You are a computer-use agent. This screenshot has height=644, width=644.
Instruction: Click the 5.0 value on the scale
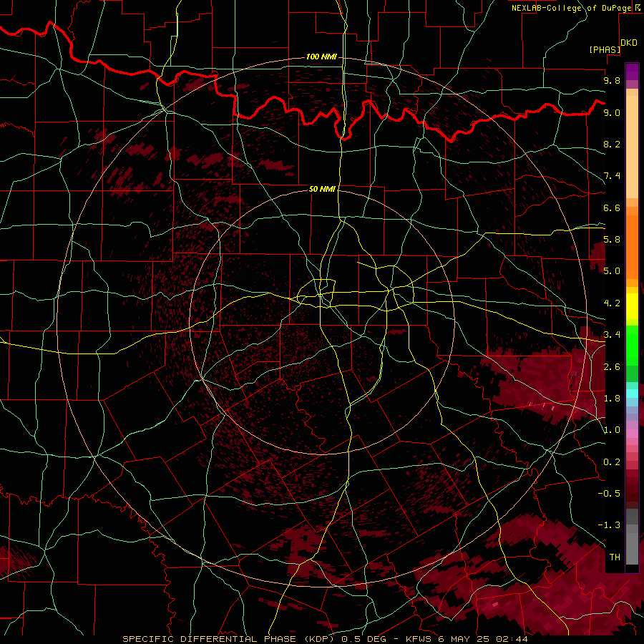coord(612,271)
